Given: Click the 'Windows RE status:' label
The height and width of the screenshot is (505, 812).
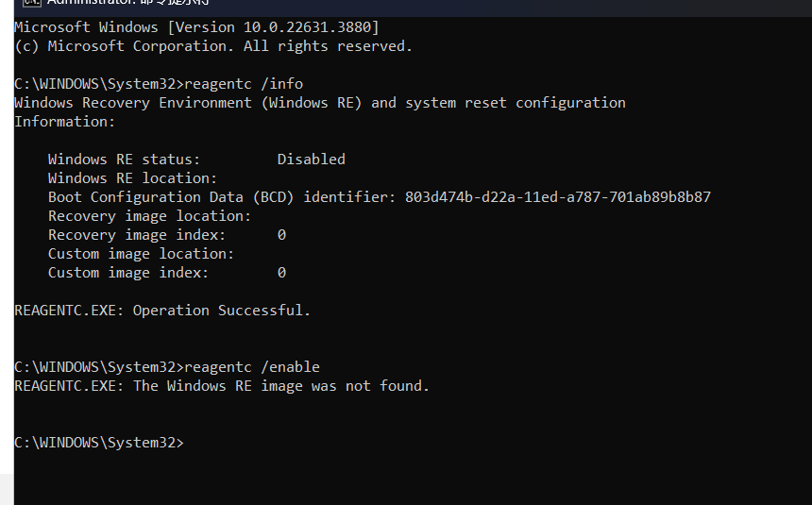Looking at the screenshot, I should pos(125,159).
